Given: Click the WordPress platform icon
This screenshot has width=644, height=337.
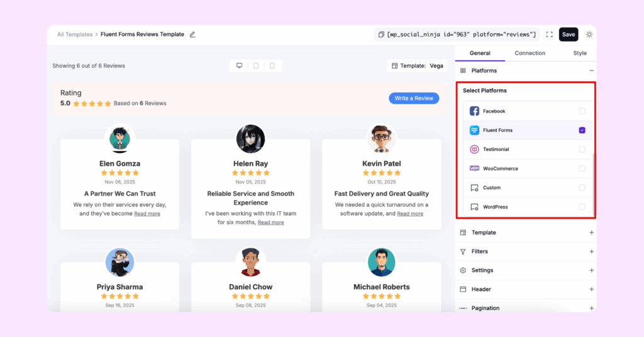Looking at the screenshot, I should [x=474, y=207].
